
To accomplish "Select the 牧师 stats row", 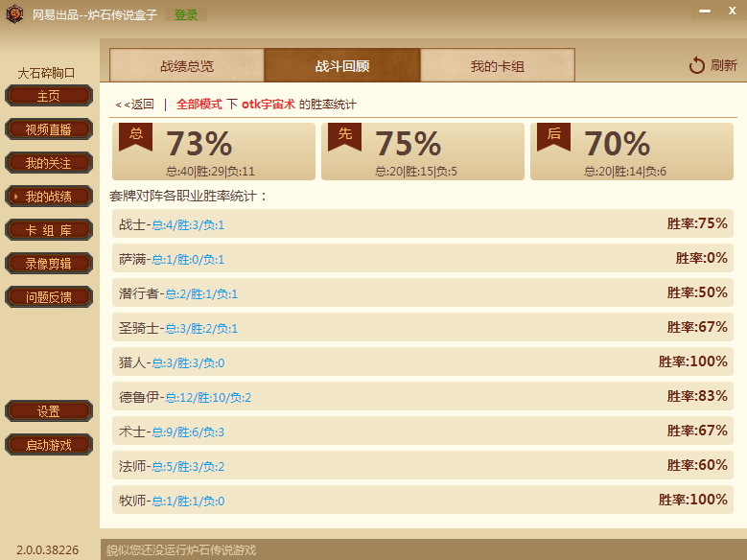I will [423, 500].
